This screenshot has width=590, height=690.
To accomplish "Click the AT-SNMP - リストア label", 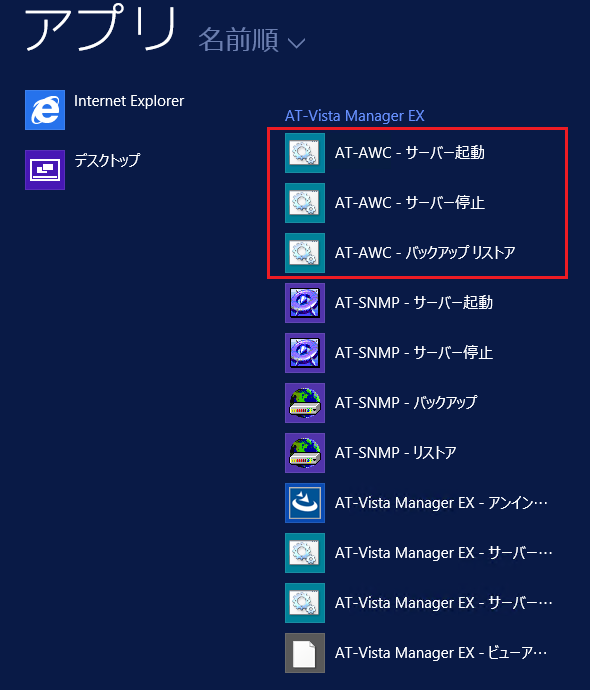I will point(396,452).
